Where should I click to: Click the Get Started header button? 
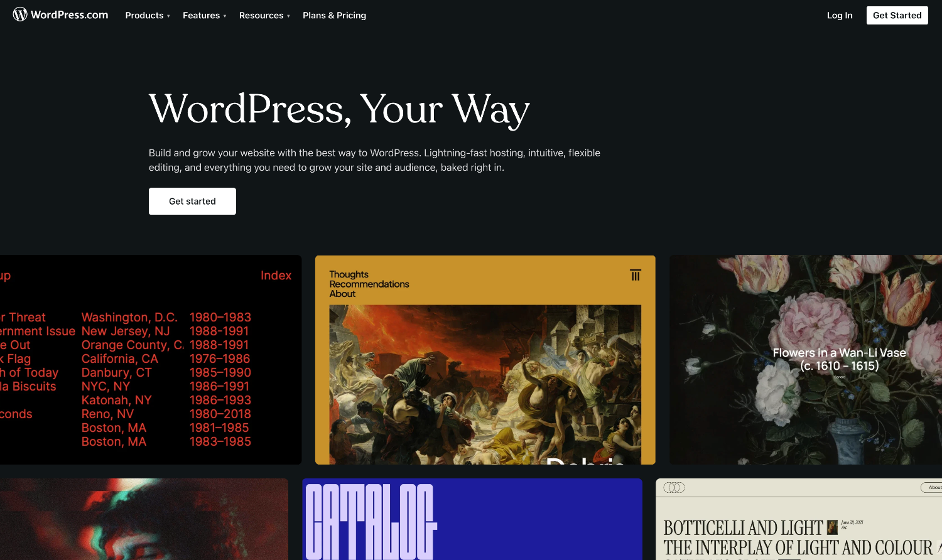tap(897, 15)
